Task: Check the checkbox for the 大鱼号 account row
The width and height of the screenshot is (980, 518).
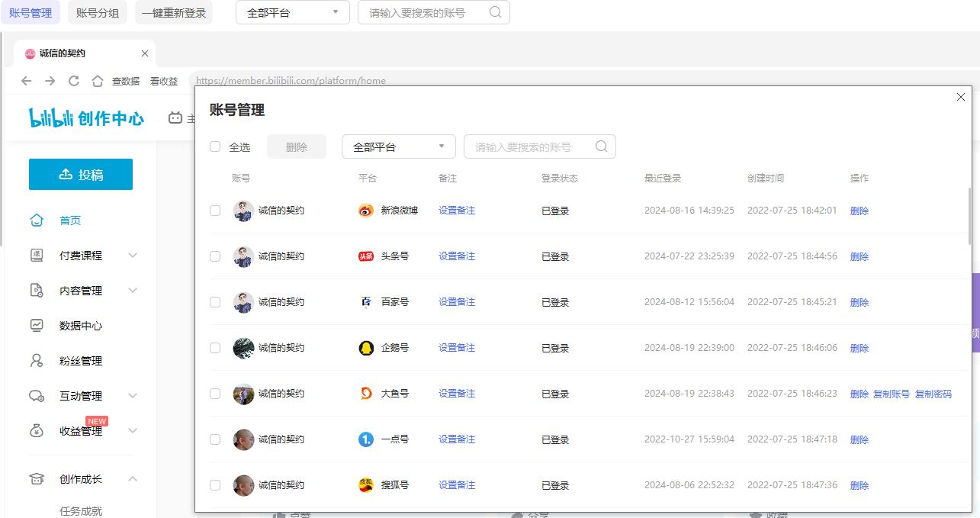Action: (x=214, y=393)
